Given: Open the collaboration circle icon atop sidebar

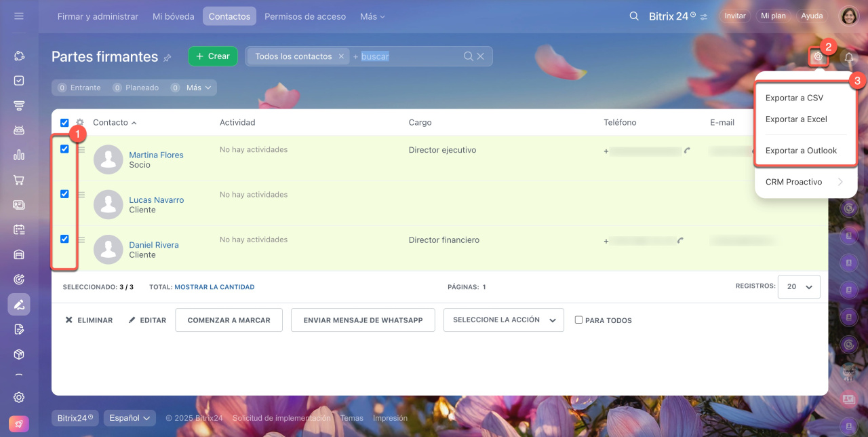Looking at the screenshot, I should (x=19, y=56).
